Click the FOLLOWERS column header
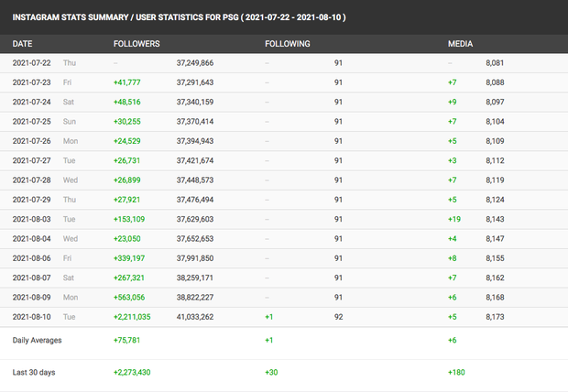 [x=137, y=44]
